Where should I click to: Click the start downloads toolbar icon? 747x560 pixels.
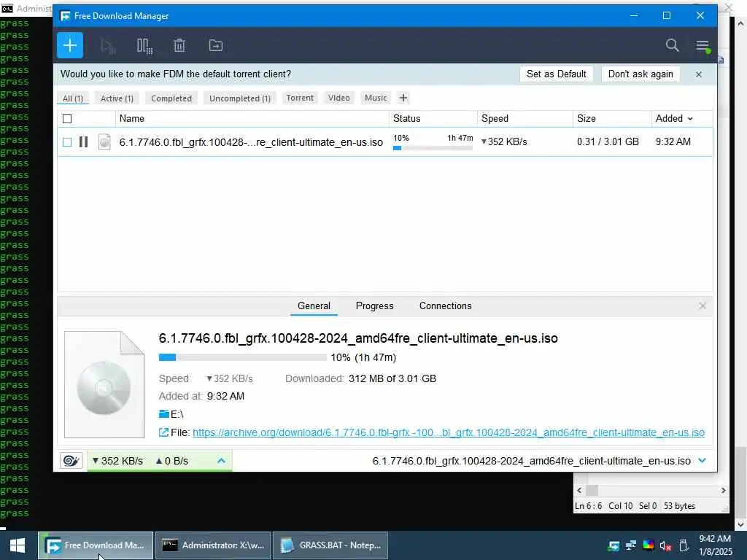[x=108, y=46]
